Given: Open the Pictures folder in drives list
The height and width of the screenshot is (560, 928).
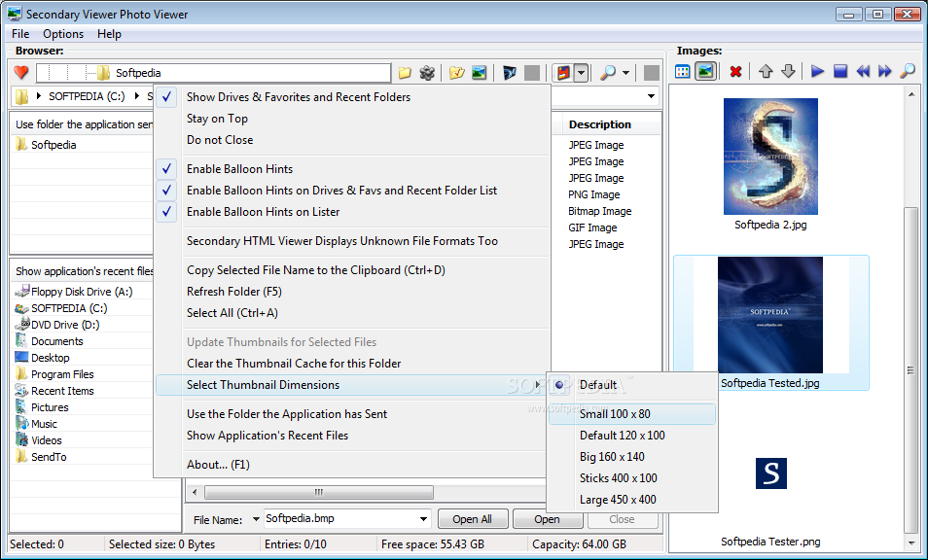Looking at the screenshot, I should click(50, 407).
